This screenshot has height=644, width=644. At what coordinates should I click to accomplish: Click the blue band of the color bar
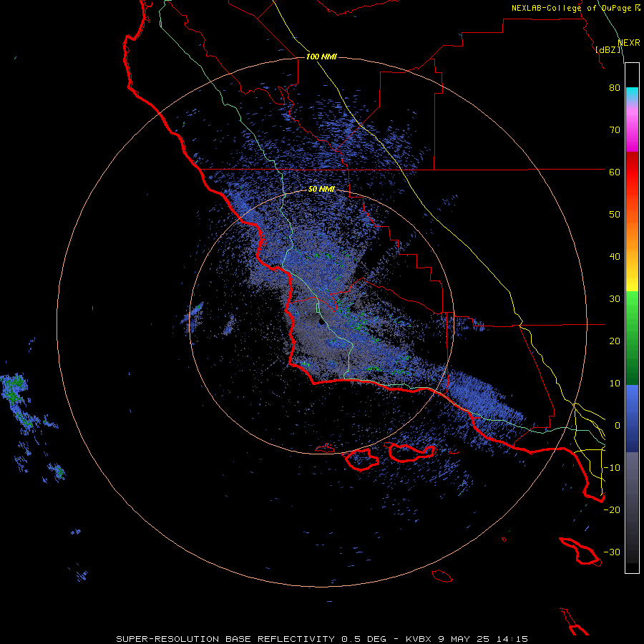pyautogui.click(x=632, y=418)
